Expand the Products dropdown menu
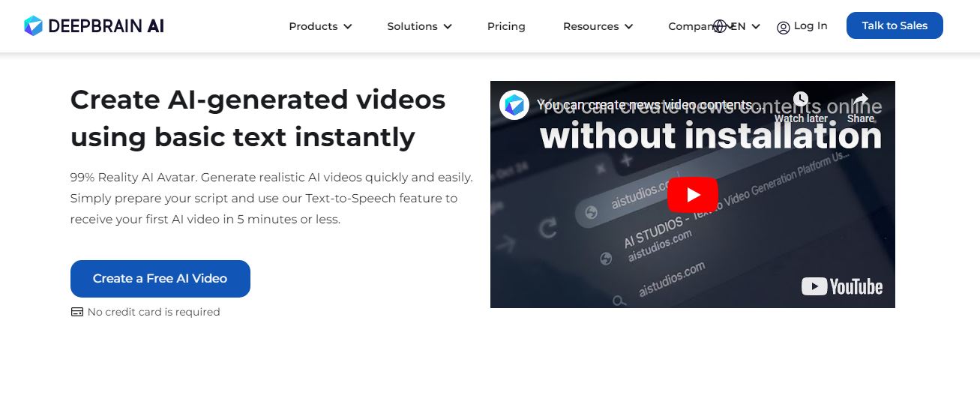The height and width of the screenshot is (410, 980). [320, 26]
